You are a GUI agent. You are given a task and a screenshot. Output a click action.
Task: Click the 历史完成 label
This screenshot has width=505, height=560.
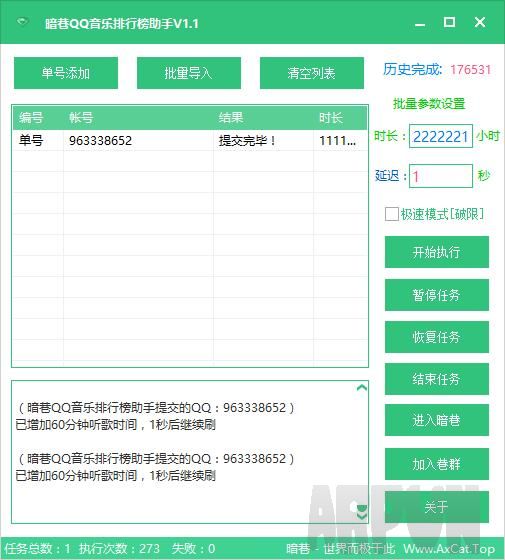coord(413,69)
